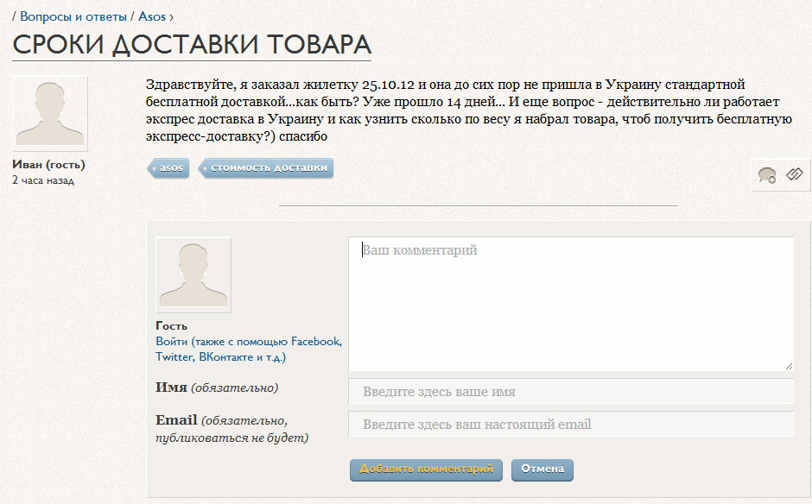Select the "asos" tag
The image size is (812, 504).
point(168,168)
